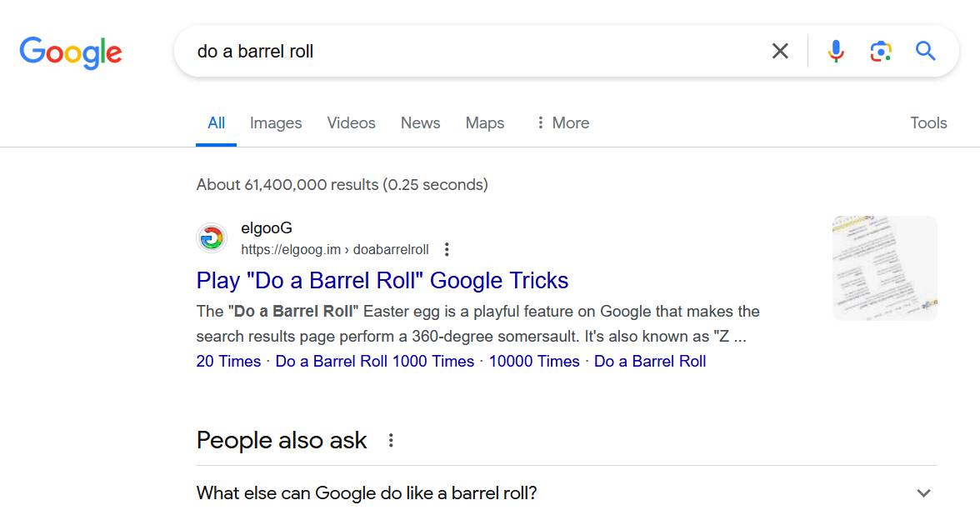Click the result's preview thumbnail image
Image resolution: width=980 pixels, height=515 pixels.
[x=884, y=267]
